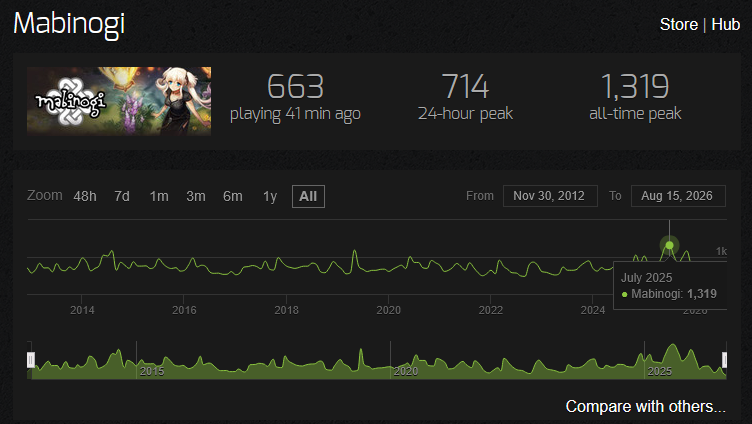This screenshot has height=424, width=752.
Task: Edit the To date field Aug 15, 2026
Action: pos(678,196)
